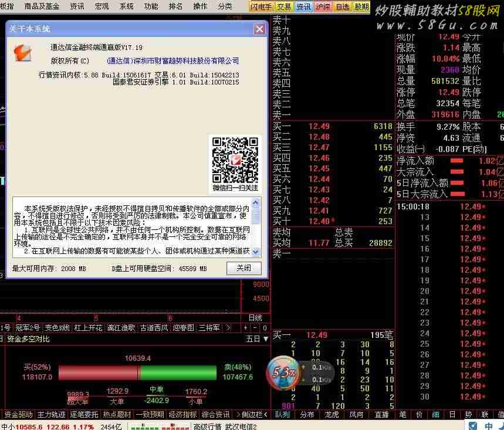Switch to the 风向 tab

coord(356,415)
